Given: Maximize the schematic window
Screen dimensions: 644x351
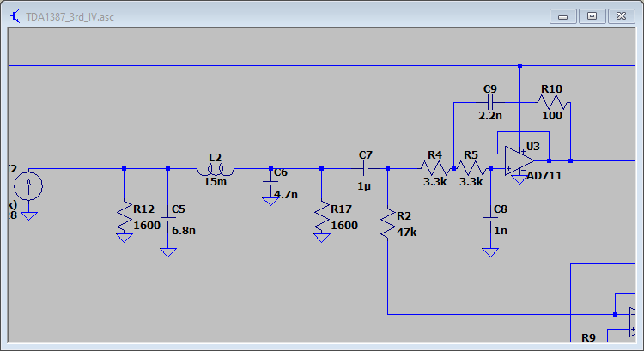Looking at the screenshot, I should pos(592,16).
